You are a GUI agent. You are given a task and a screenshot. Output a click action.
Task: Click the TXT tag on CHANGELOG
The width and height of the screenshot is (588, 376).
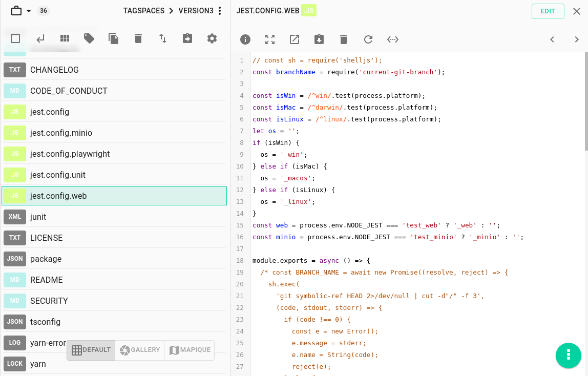(x=15, y=70)
